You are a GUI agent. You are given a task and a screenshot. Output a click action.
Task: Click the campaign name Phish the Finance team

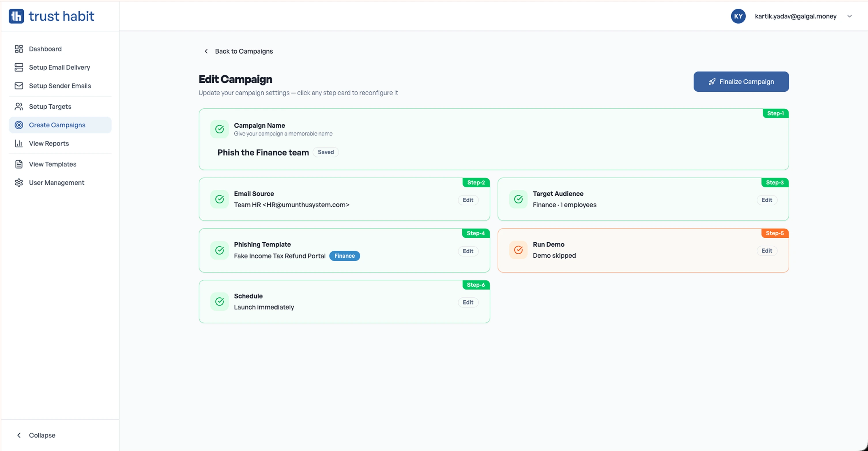(x=263, y=152)
